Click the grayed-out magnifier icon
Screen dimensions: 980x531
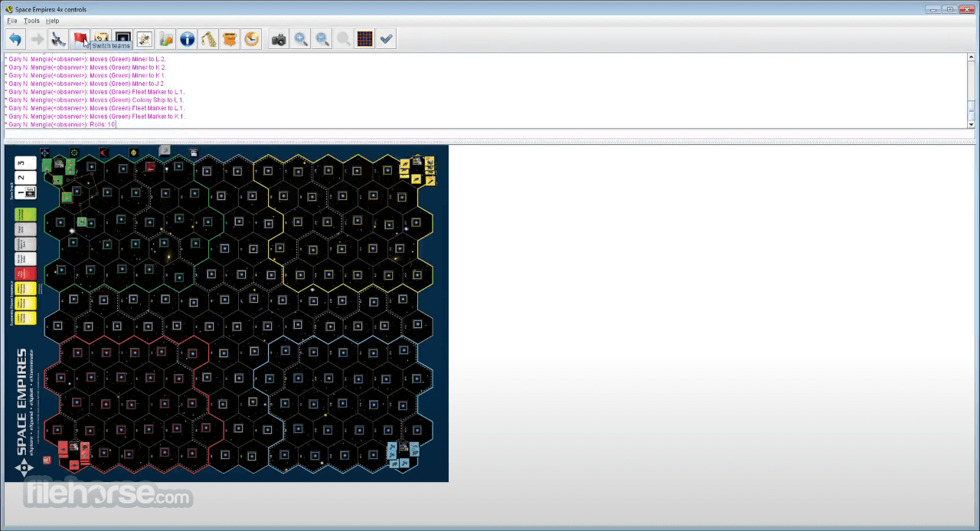[344, 39]
